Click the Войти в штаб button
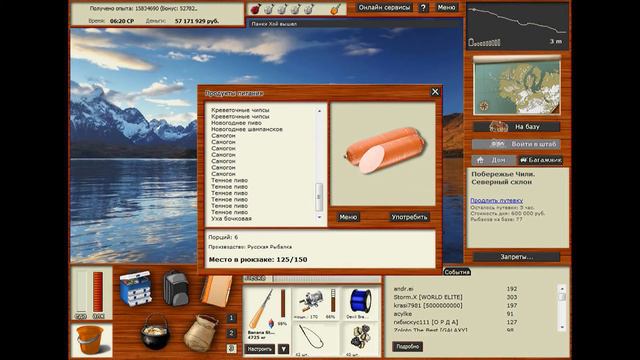 pyautogui.click(x=516, y=144)
